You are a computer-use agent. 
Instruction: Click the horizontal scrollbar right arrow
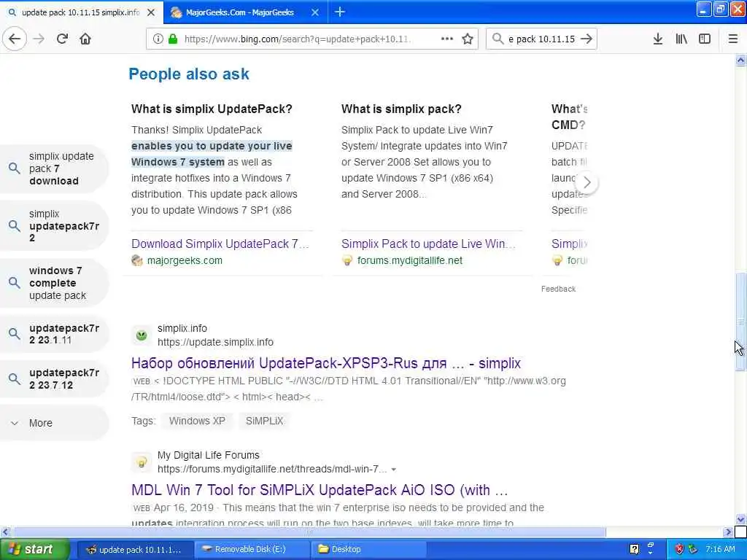(728, 532)
